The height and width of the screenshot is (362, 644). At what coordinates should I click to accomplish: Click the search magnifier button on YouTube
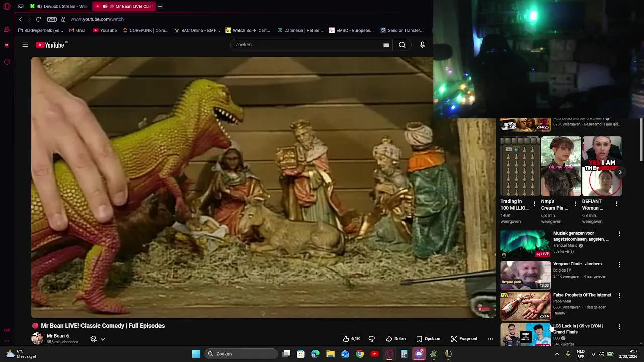tap(402, 45)
